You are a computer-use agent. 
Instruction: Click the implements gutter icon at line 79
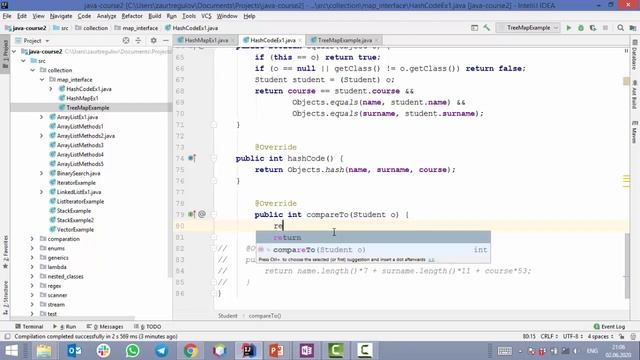[192, 214]
